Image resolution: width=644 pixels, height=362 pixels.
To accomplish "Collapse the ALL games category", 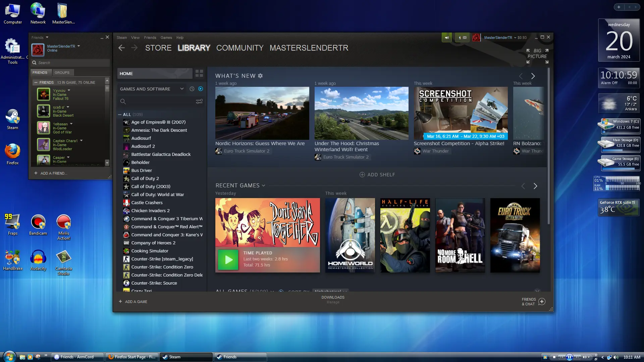I will tap(120, 115).
